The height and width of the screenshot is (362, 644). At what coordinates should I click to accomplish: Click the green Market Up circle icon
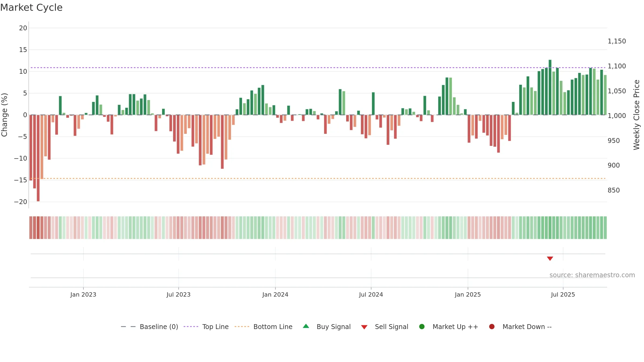(422, 327)
